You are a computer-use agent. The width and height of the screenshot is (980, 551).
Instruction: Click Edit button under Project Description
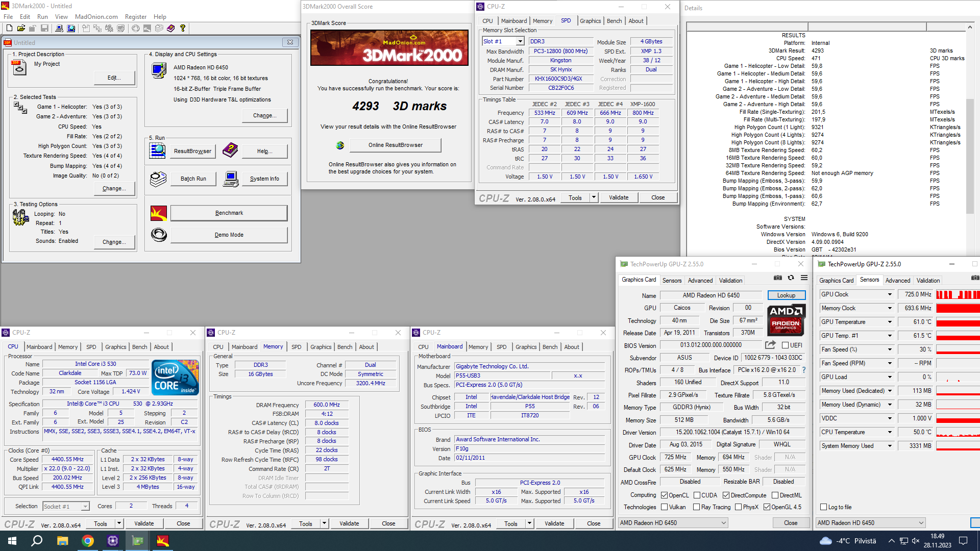point(114,78)
